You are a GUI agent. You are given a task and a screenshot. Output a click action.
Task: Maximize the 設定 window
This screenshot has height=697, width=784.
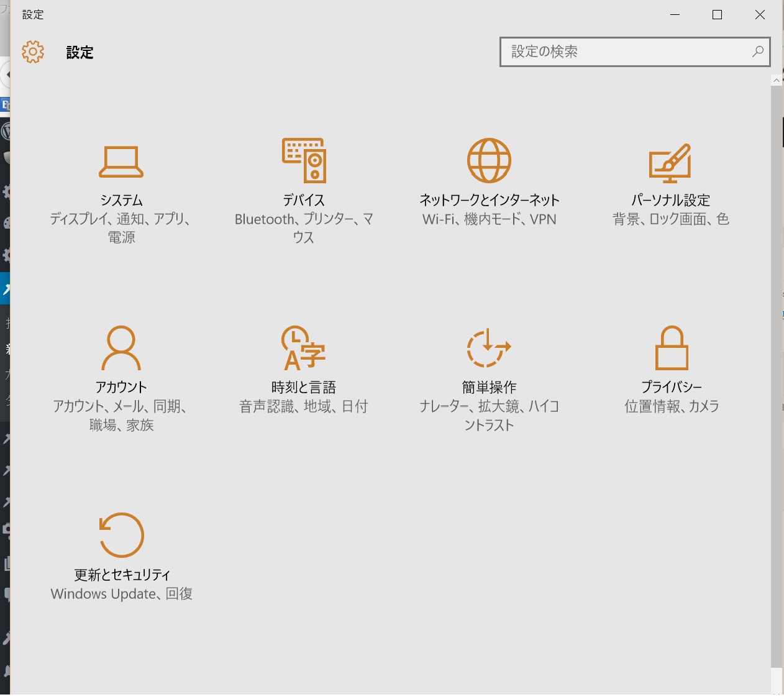(x=718, y=15)
